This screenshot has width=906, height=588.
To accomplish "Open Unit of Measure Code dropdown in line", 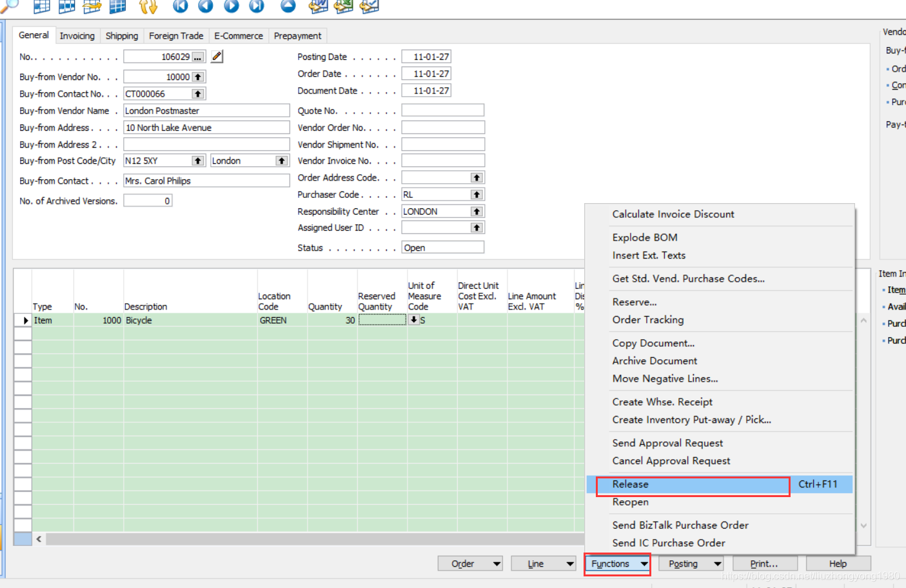I will pos(413,320).
